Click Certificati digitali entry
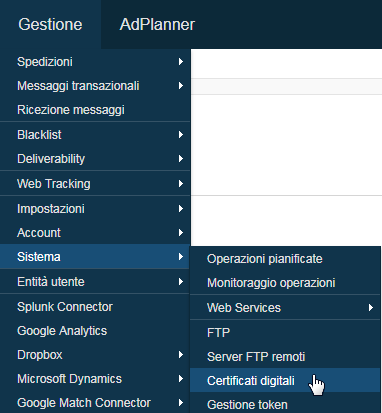382x413 pixels. tap(285, 380)
